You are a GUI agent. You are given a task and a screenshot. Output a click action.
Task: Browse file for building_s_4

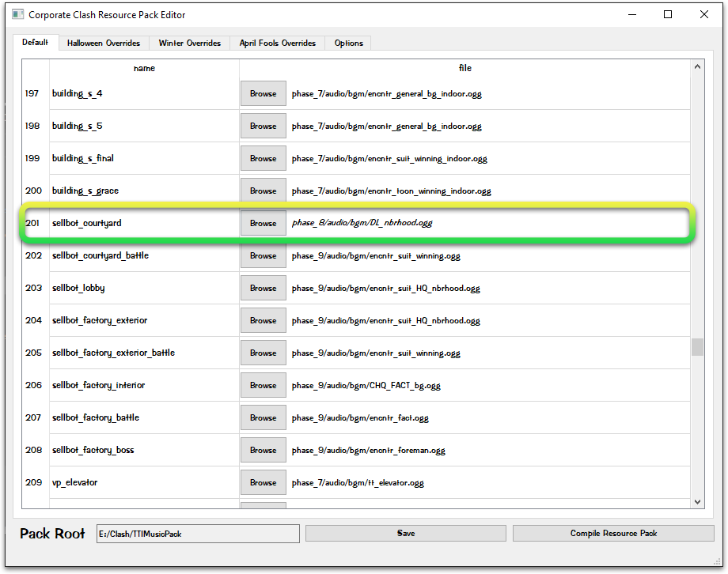click(264, 93)
